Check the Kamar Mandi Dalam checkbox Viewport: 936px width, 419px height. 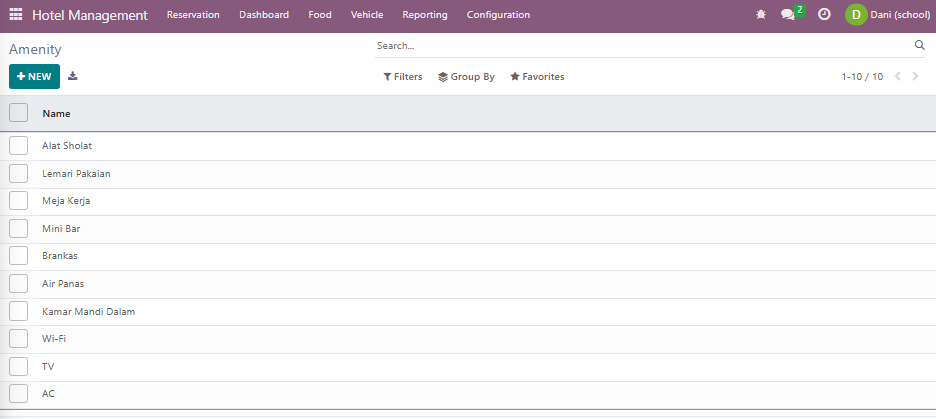click(x=19, y=311)
